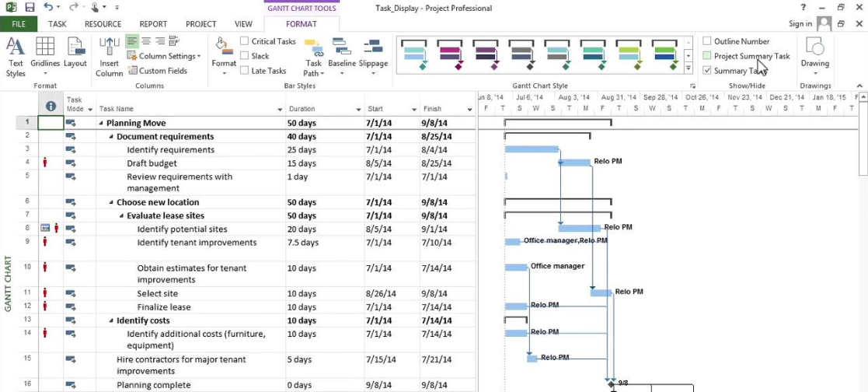Viewport: 868px width, 392px height.
Task: Click the Planning complete milestone diamond
Action: point(611,383)
